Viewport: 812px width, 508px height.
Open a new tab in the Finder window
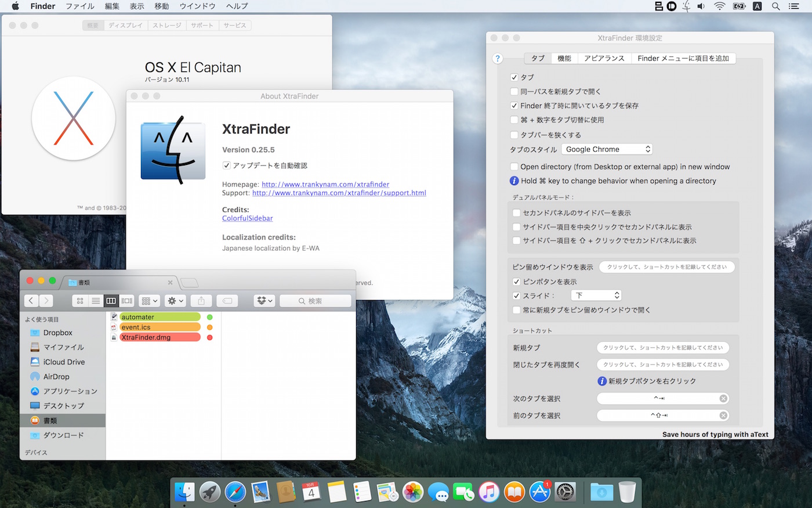point(189,283)
